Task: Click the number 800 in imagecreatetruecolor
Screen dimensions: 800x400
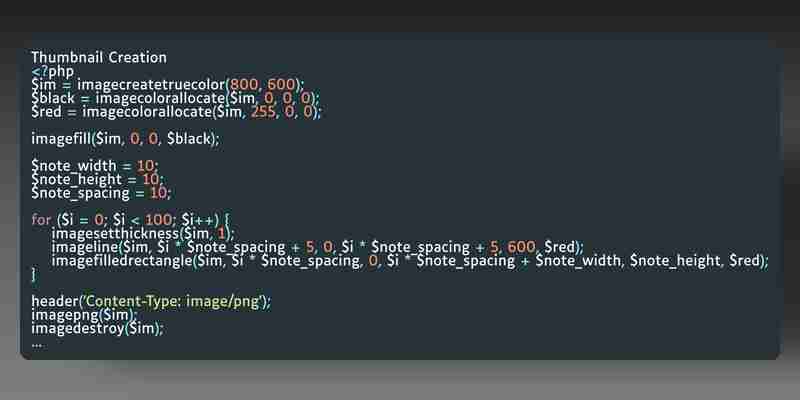Action: 242,85
